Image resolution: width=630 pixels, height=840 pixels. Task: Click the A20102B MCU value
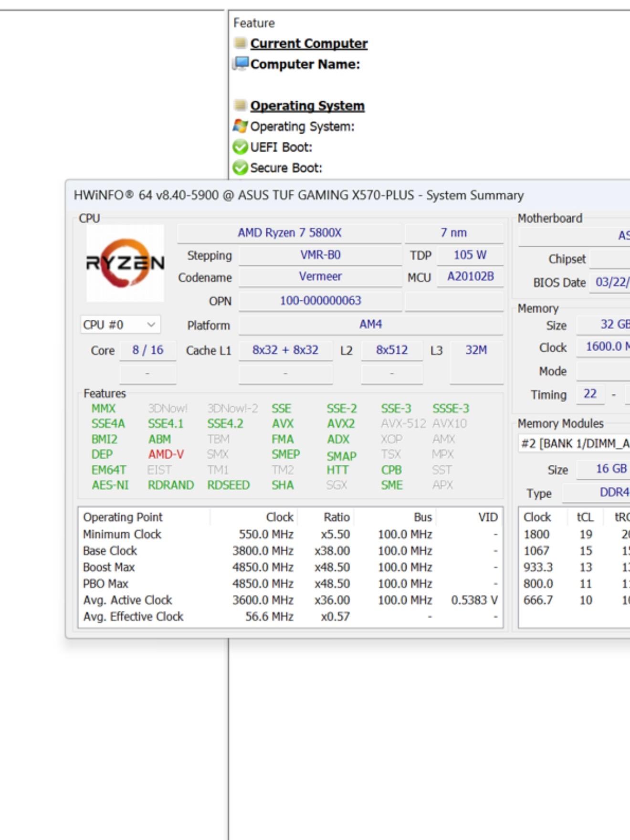(x=470, y=276)
